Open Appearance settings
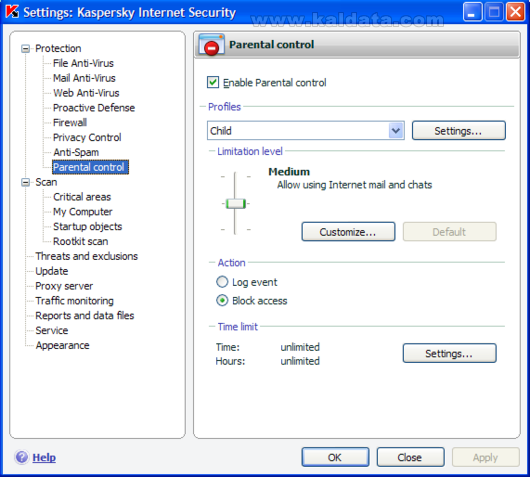Screen dimensions: 530x477 pyautogui.click(x=63, y=345)
